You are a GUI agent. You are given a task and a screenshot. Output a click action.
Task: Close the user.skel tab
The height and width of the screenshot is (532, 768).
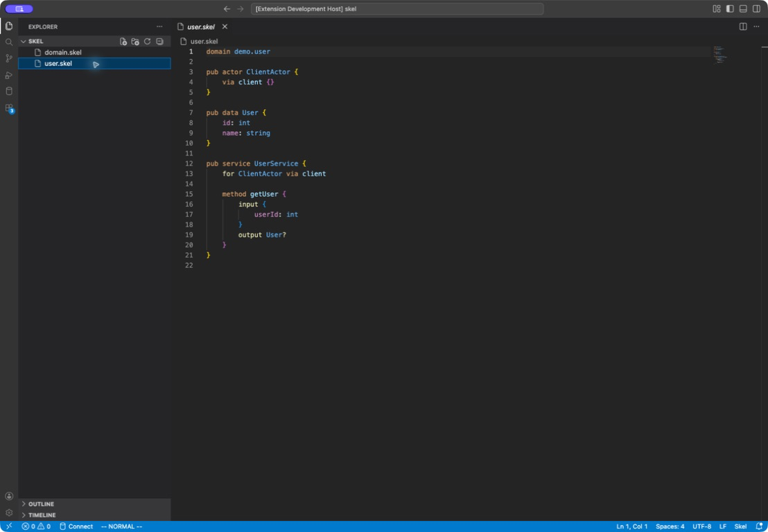click(225, 26)
